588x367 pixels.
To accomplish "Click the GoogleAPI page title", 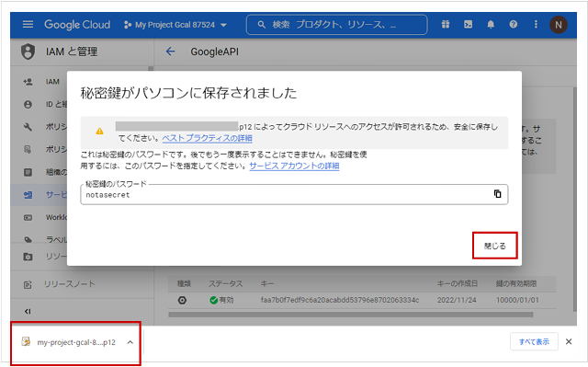I will (214, 52).
